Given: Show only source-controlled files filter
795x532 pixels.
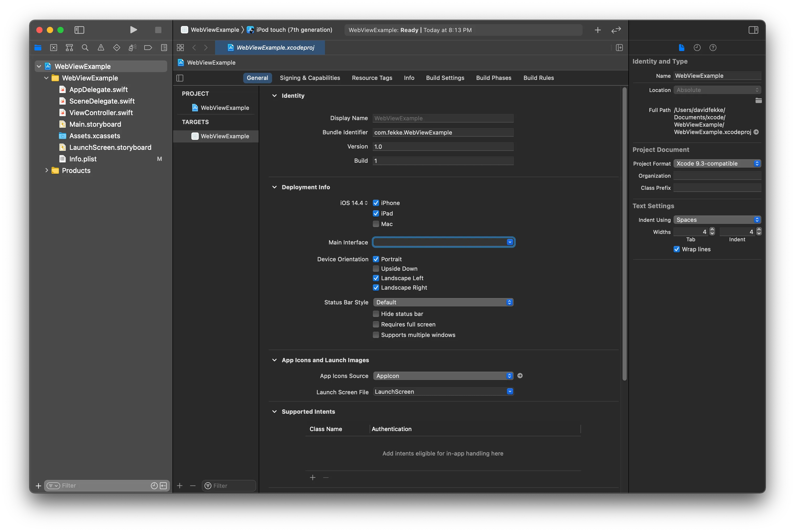Looking at the screenshot, I should pyautogui.click(x=163, y=485).
